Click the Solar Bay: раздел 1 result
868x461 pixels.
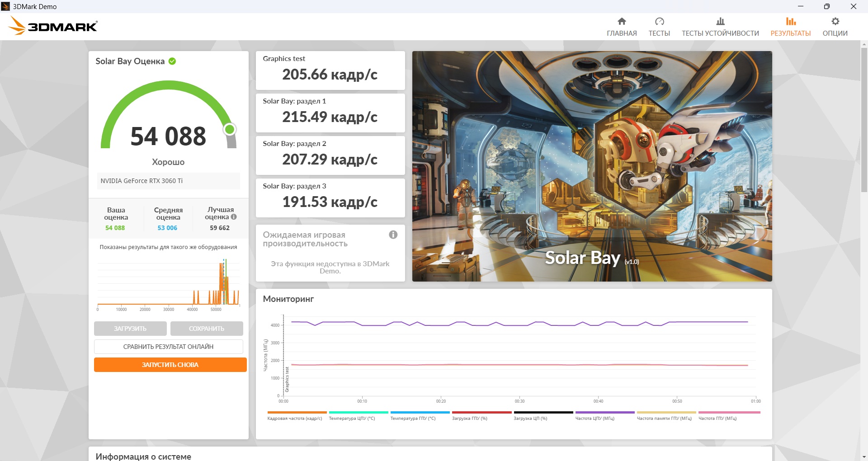[x=330, y=113]
